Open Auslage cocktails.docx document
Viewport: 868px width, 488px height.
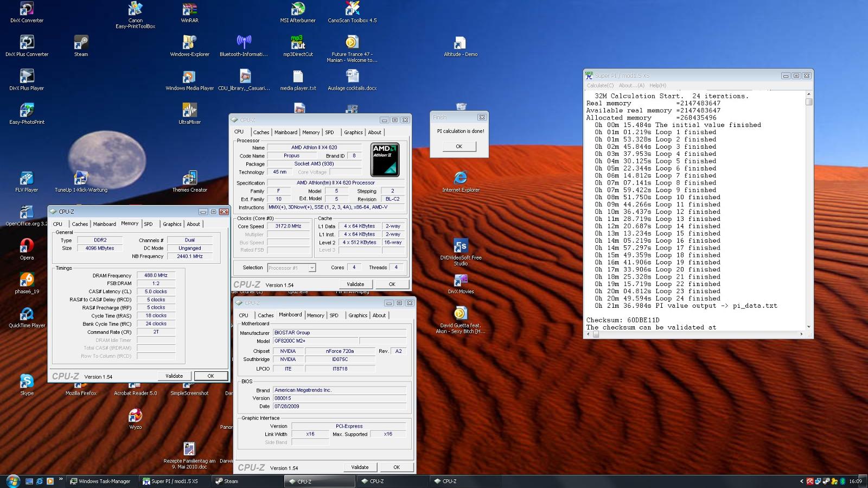352,79
